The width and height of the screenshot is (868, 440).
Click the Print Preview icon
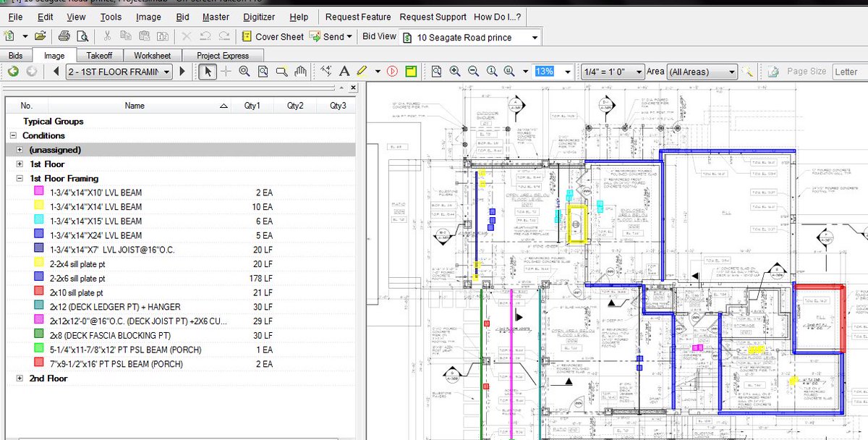(x=82, y=36)
